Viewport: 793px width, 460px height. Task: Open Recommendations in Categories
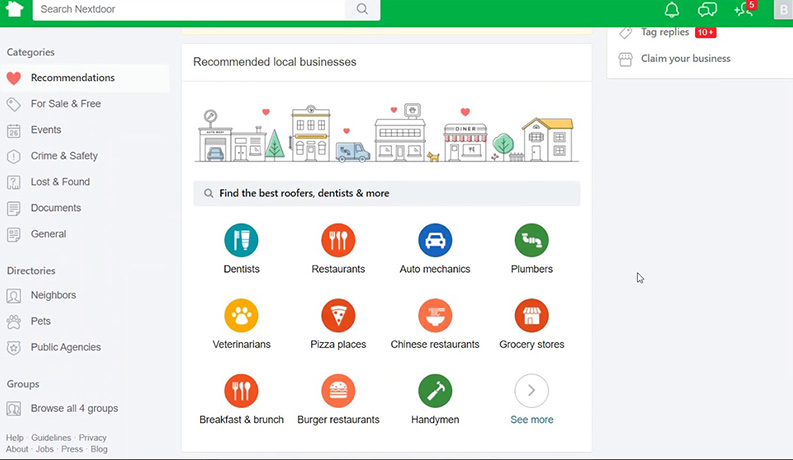(85, 78)
